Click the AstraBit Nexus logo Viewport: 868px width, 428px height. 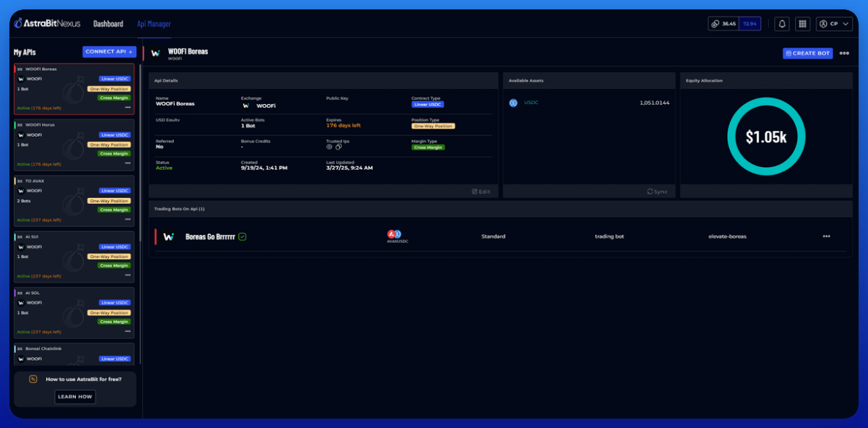click(48, 24)
